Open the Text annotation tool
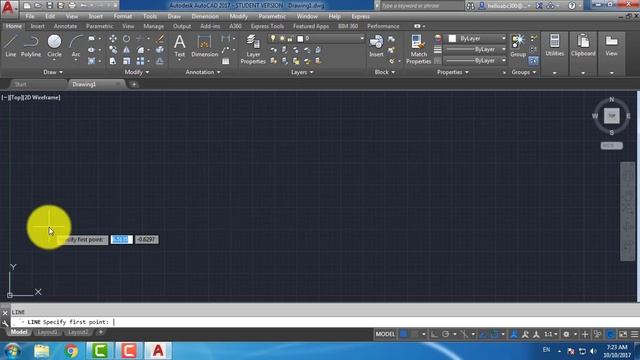 tap(180, 46)
